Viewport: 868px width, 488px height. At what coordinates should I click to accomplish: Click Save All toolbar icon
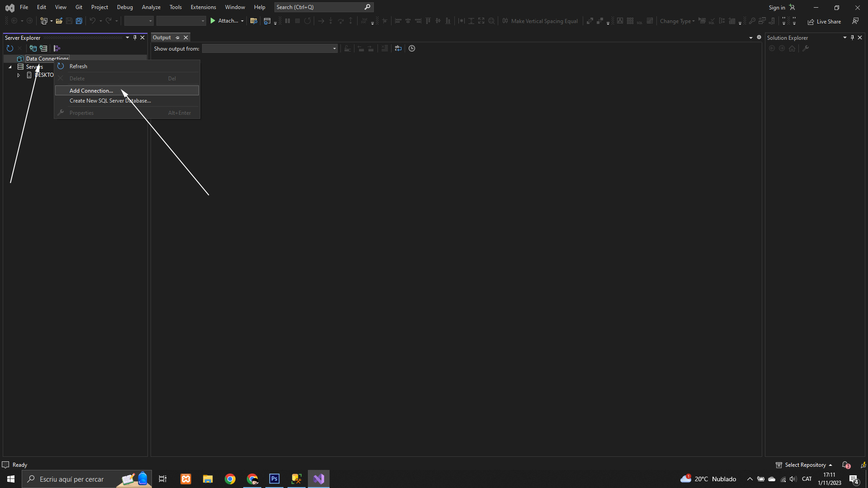click(x=79, y=21)
